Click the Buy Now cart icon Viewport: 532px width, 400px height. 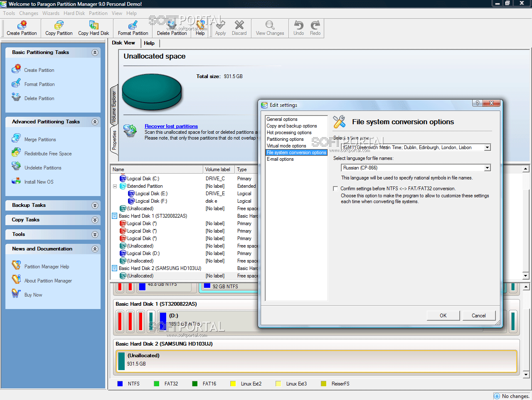(16, 294)
